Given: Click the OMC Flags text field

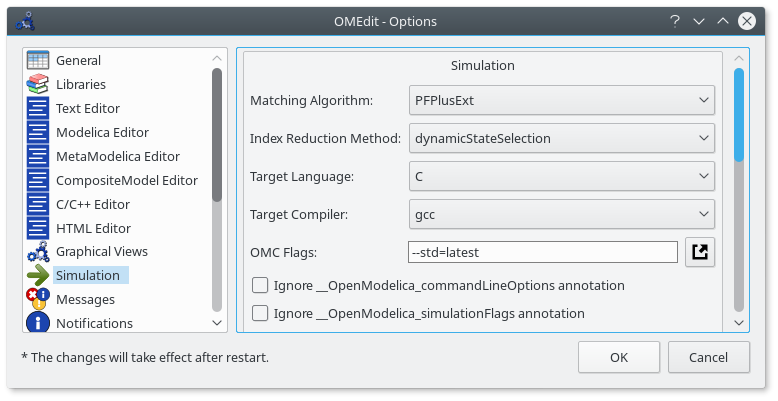Looking at the screenshot, I should (x=543, y=252).
